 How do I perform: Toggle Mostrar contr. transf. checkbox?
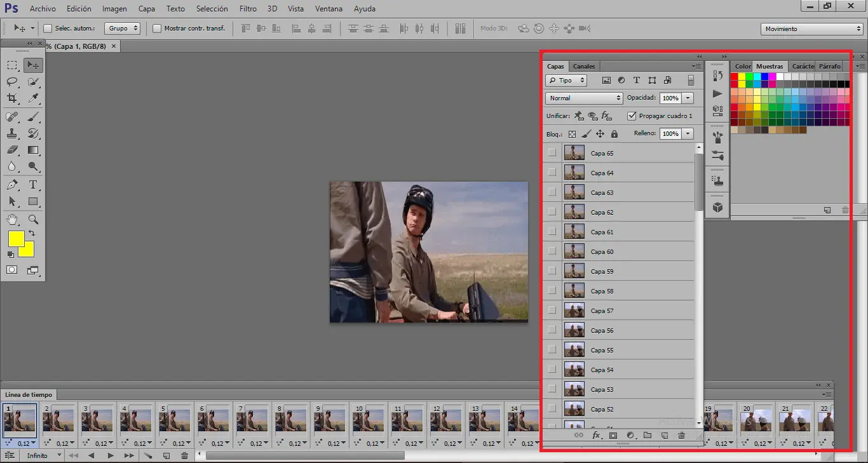(x=157, y=29)
